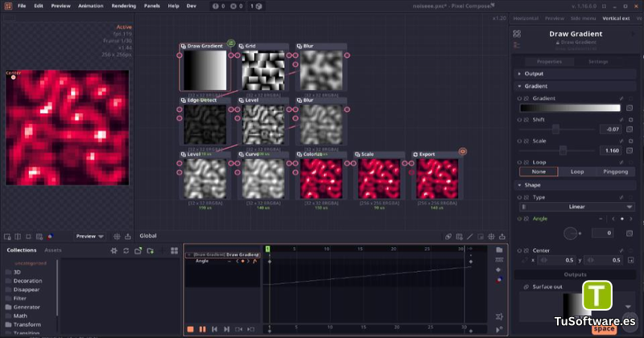The height and width of the screenshot is (338, 644).
Task: Click the pause playback button
Action: point(203,329)
